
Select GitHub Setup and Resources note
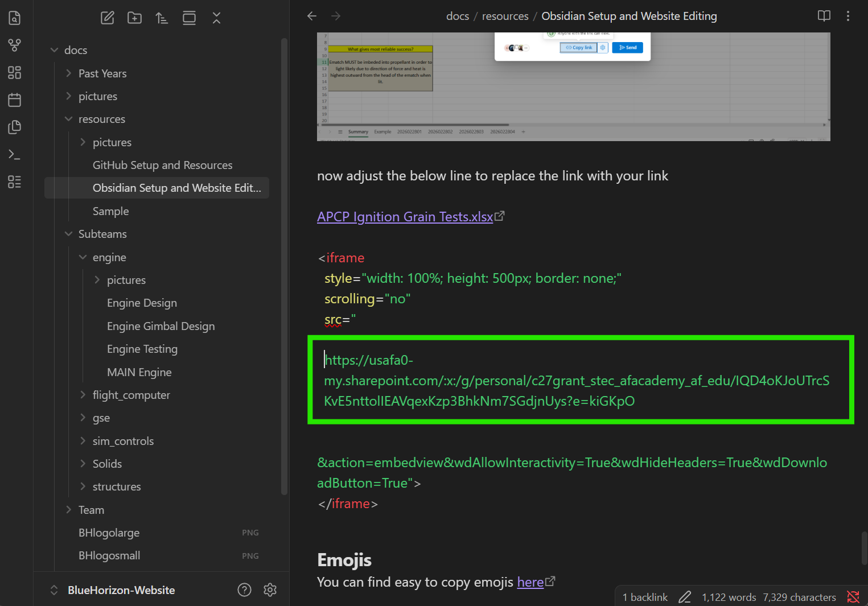(163, 165)
